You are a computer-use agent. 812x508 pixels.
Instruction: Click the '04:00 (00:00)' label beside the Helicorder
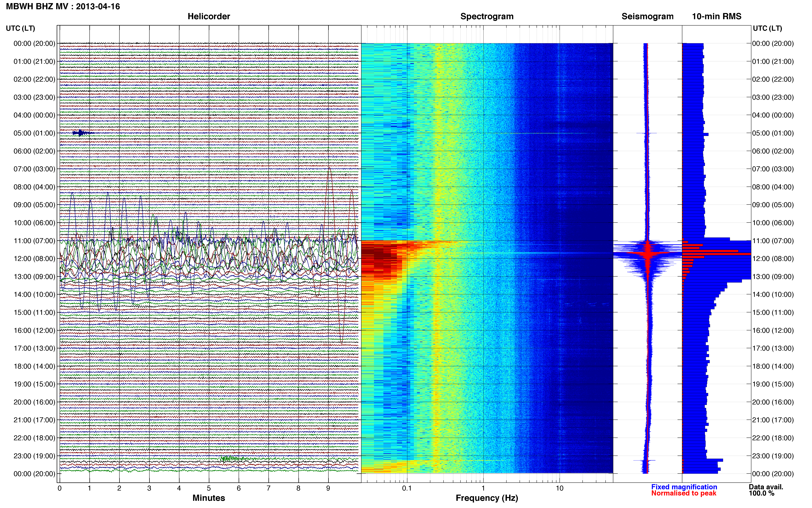[x=34, y=115]
